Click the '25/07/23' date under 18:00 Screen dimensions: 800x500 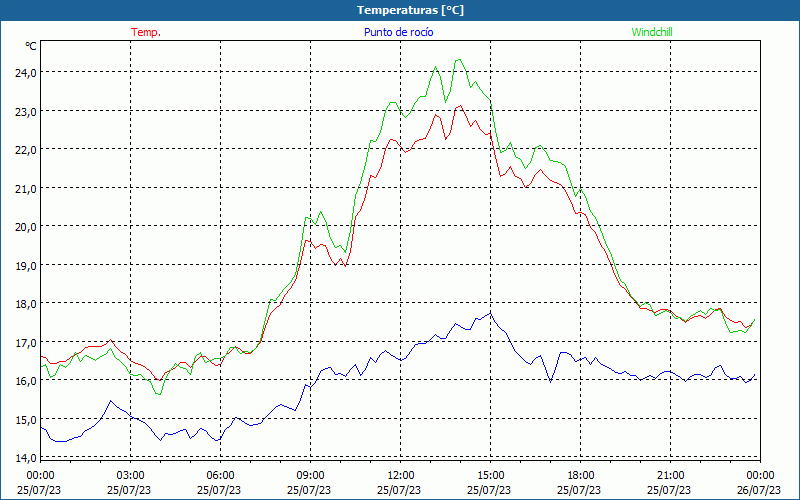coord(579,490)
